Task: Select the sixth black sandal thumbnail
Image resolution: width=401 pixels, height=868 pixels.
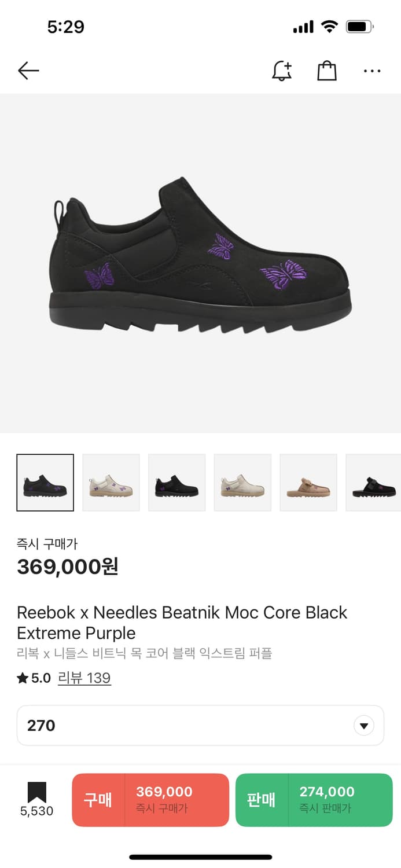Action: [x=373, y=483]
